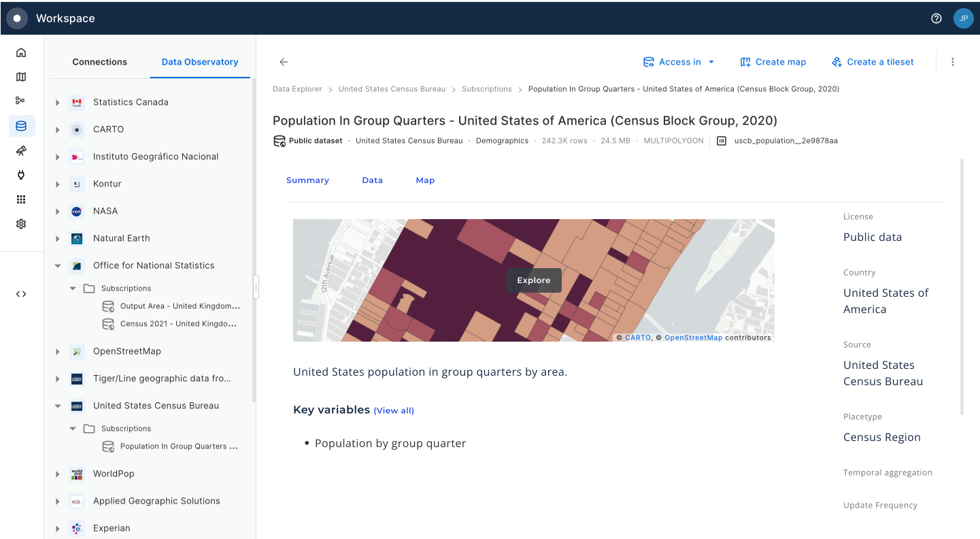Switch to the Data Observatory tab

pos(200,62)
